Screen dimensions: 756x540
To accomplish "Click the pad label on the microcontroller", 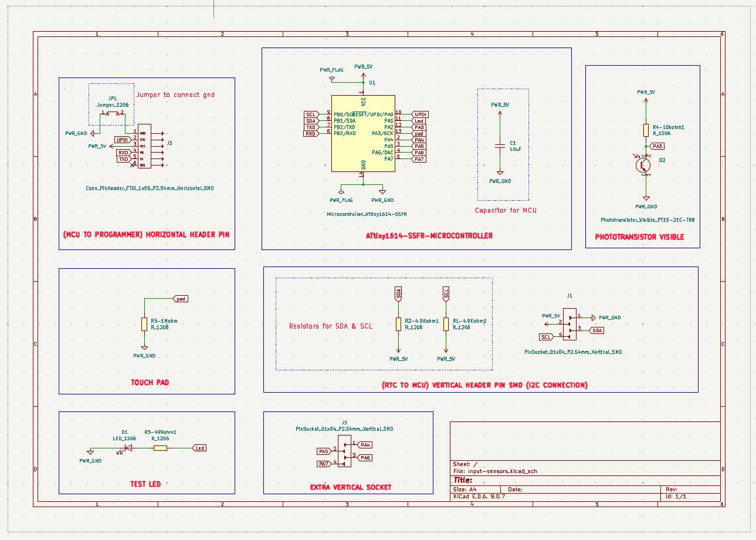I will click(418, 134).
